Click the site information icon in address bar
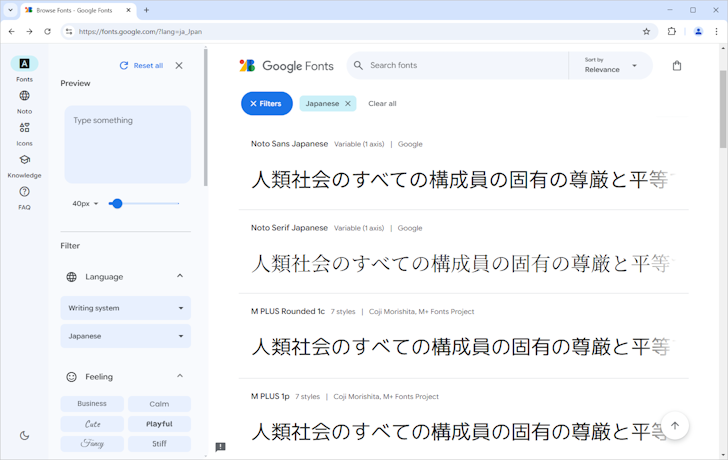This screenshot has width=728, height=460. [x=69, y=32]
